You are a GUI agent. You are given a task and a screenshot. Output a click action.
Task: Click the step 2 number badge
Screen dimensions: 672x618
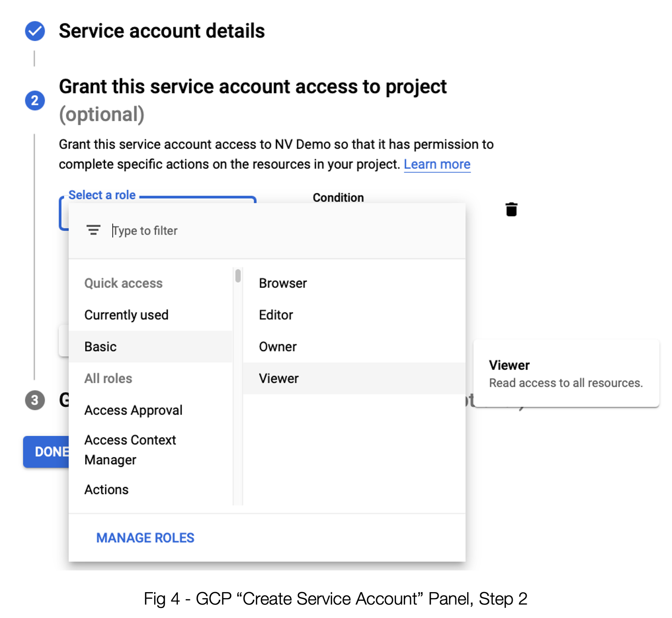click(35, 100)
